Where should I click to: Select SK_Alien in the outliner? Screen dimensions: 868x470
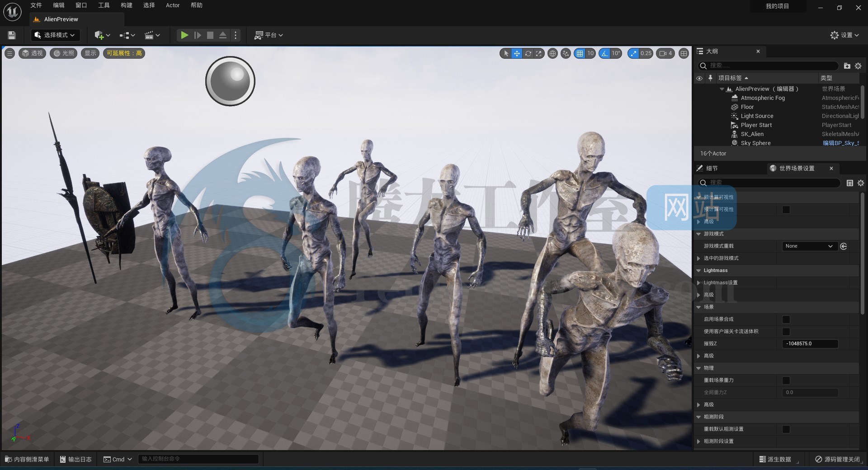point(752,134)
